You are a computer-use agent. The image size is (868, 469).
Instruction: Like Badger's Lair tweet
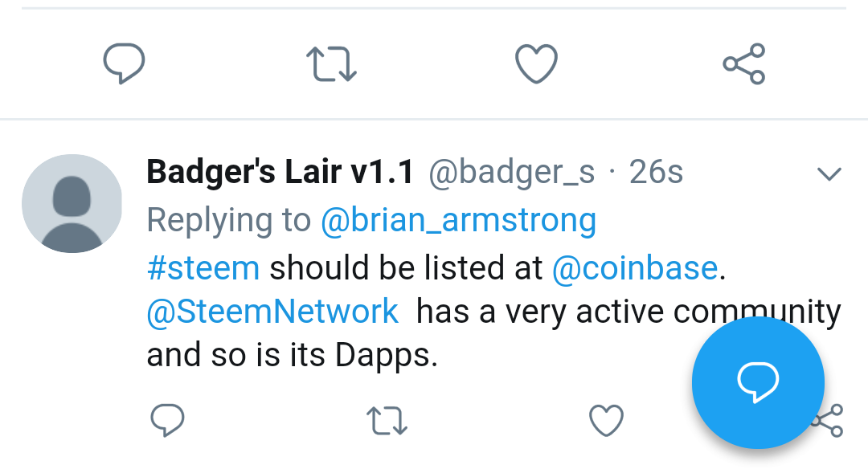[606, 420]
